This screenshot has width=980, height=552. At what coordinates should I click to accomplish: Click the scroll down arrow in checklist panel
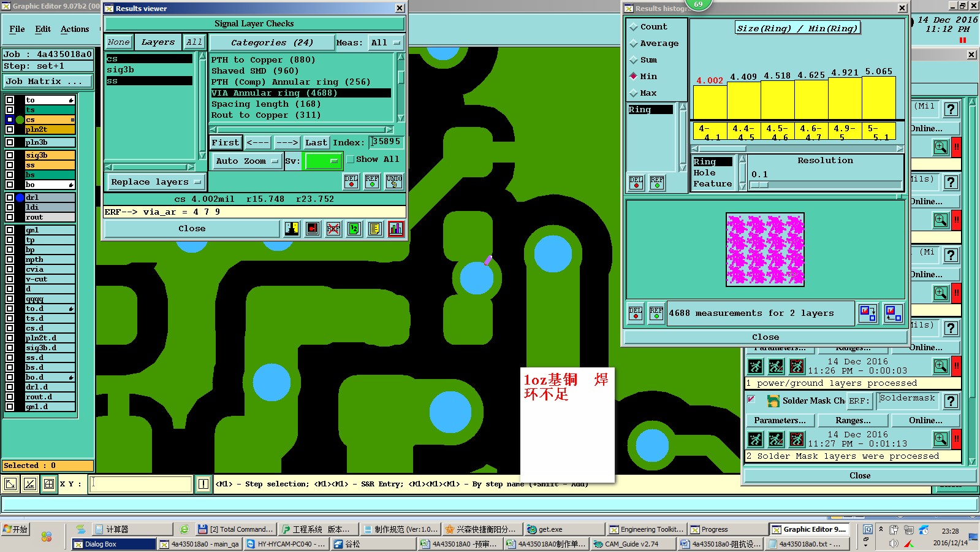tap(972, 461)
